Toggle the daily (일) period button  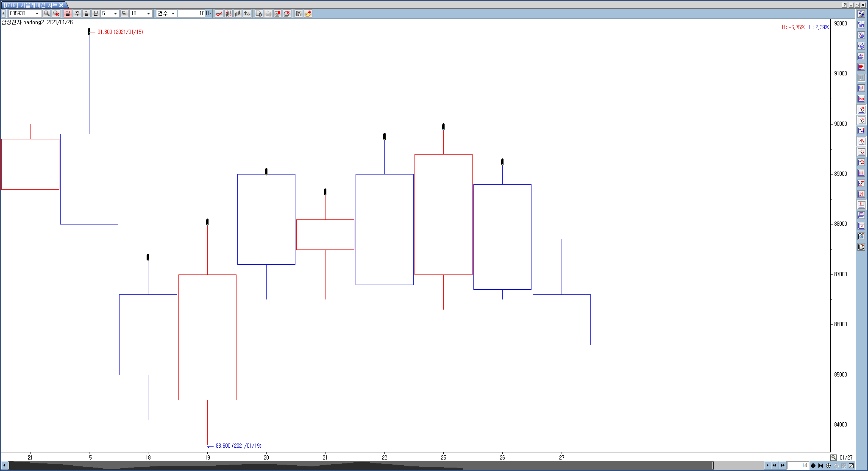[68, 14]
